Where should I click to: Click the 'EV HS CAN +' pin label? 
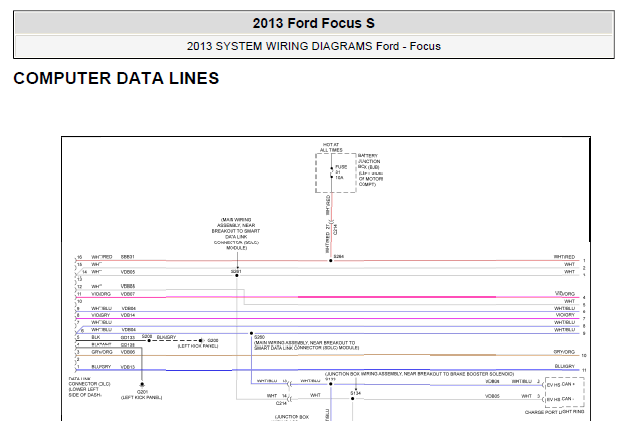click(x=560, y=384)
